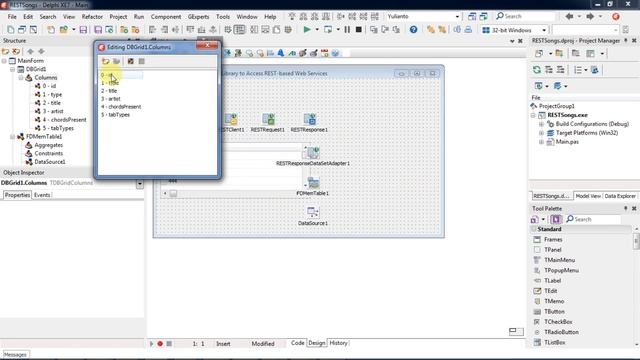
Task: Switch to the History tab
Action: pyautogui.click(x=338, y=343)
